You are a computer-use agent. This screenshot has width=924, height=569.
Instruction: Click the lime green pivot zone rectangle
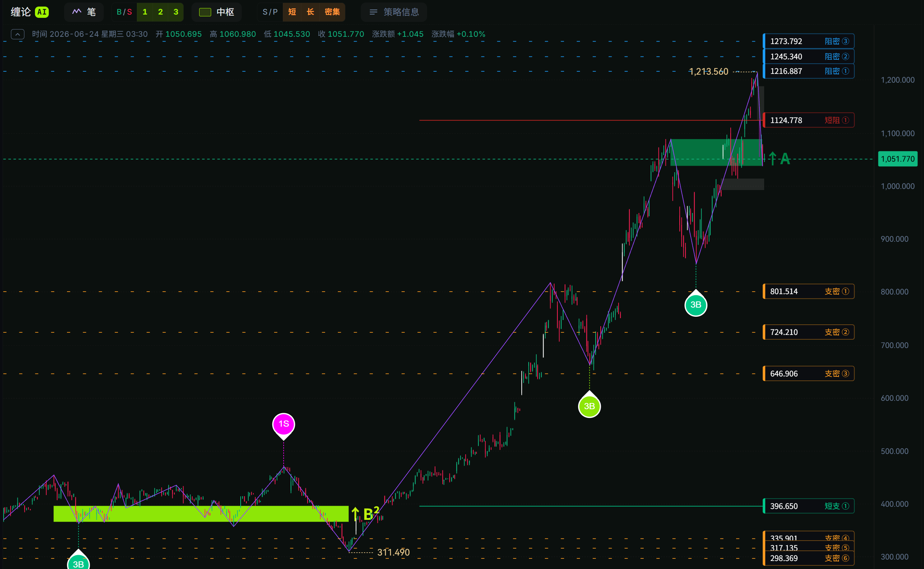tap(201, 514)
